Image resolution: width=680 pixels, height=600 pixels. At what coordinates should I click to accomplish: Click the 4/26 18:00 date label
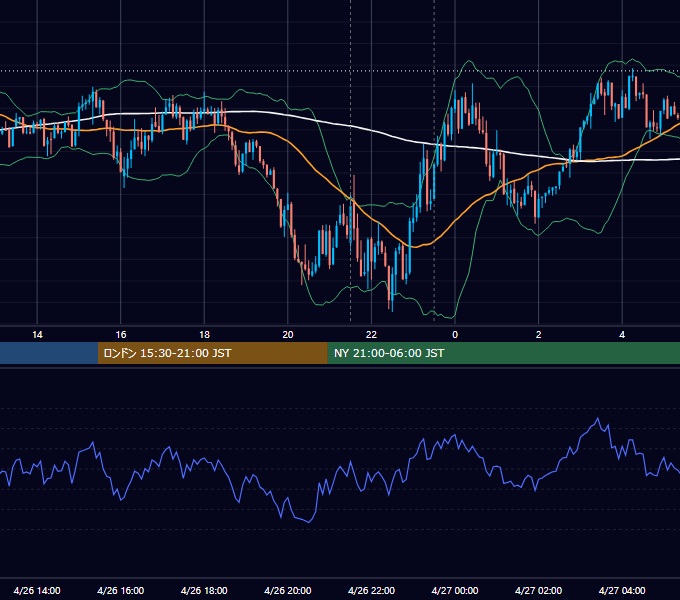pos(204,590)
